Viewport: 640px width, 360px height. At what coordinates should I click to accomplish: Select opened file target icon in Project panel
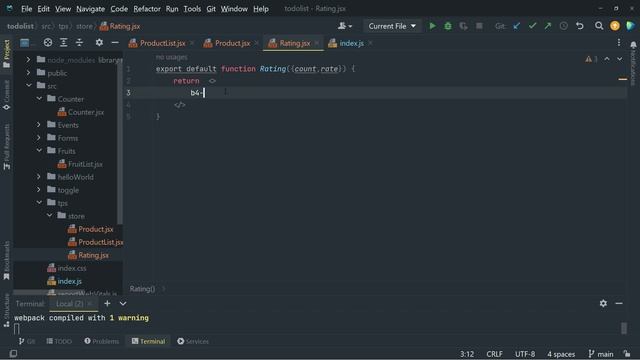48,42
